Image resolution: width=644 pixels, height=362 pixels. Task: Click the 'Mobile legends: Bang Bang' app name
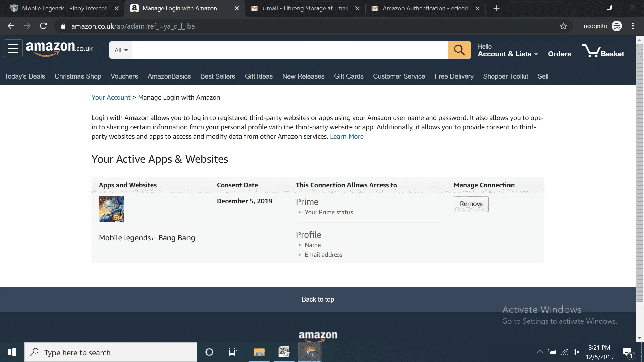pos(147,238)
